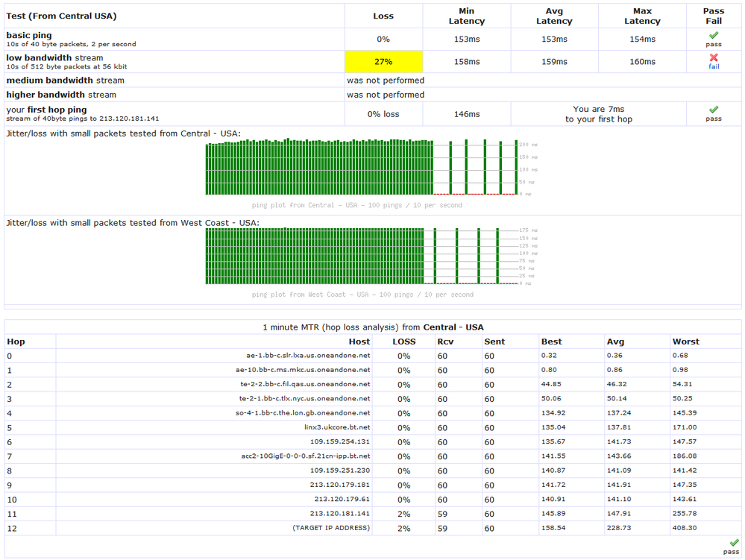Select host acc2-10GigE-0-0-0.sf.21cn-ipp.bt.net
Viewport: 745px width, 560px height.
coord(306,456)
